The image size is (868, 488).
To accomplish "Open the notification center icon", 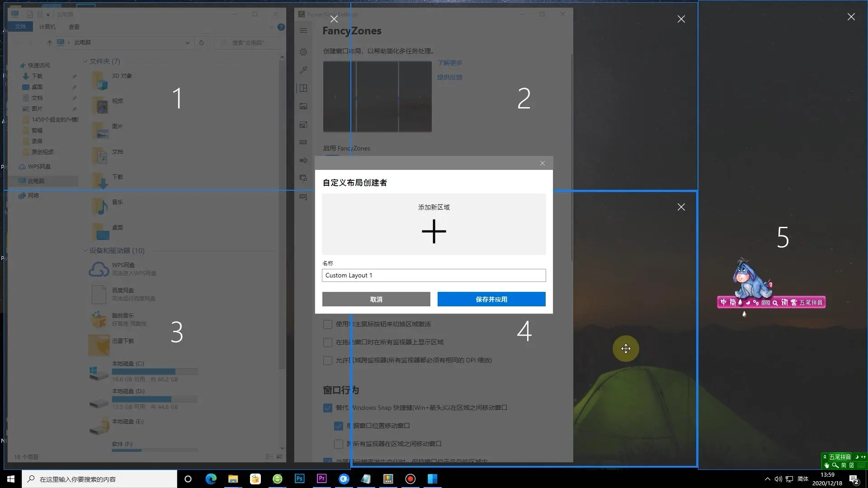I will (x=854, y=479).
